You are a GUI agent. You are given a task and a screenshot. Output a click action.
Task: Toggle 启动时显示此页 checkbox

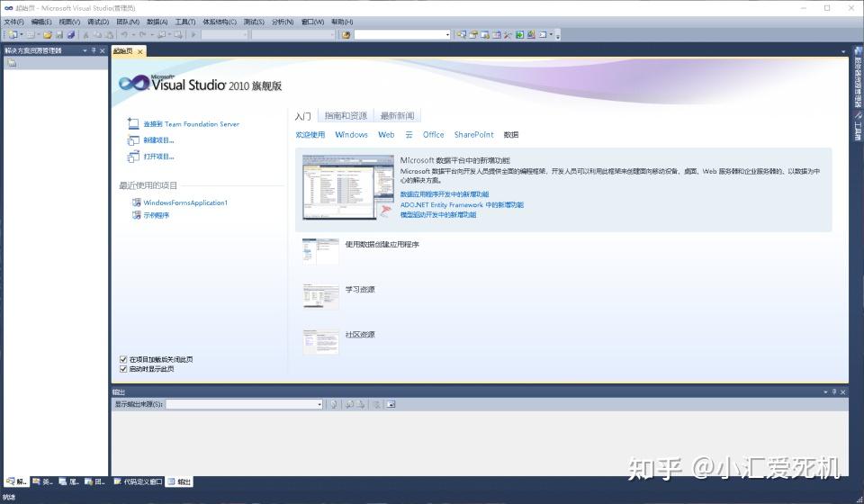(x=123, y=369)
